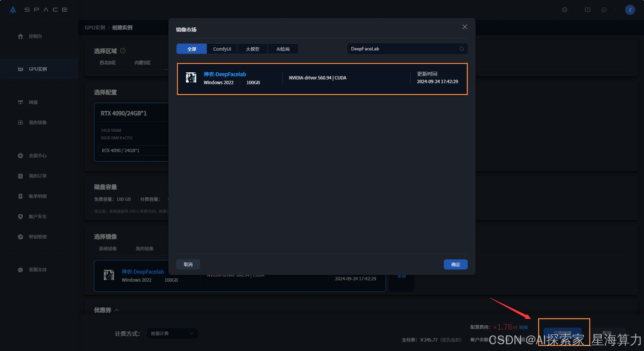
Task: Click the 24GB VRAM text
Action: click(x=111, y=130)
